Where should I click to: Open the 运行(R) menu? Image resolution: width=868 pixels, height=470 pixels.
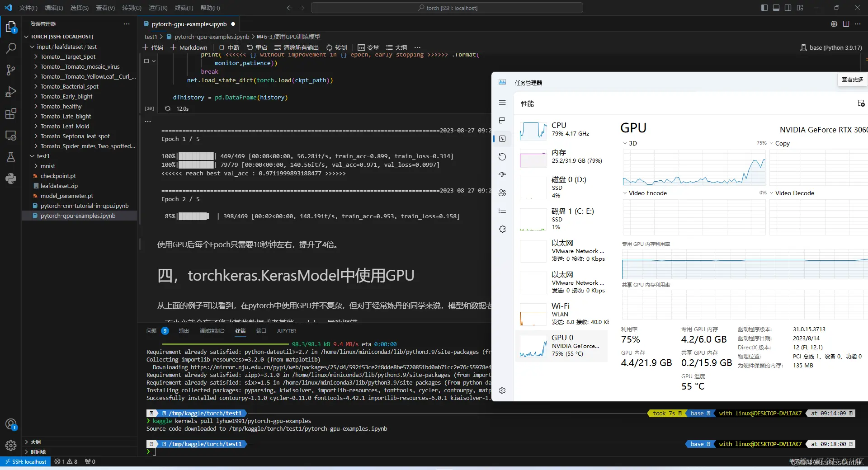(x=158, y=8)
